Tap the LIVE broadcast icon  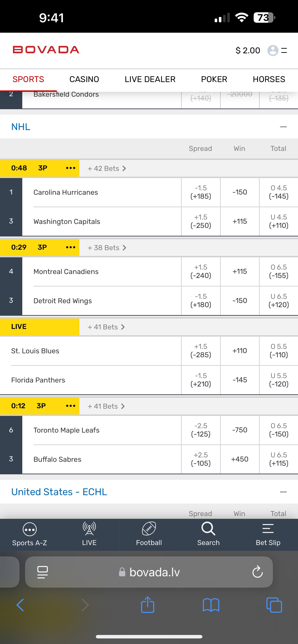pos(89,529)
